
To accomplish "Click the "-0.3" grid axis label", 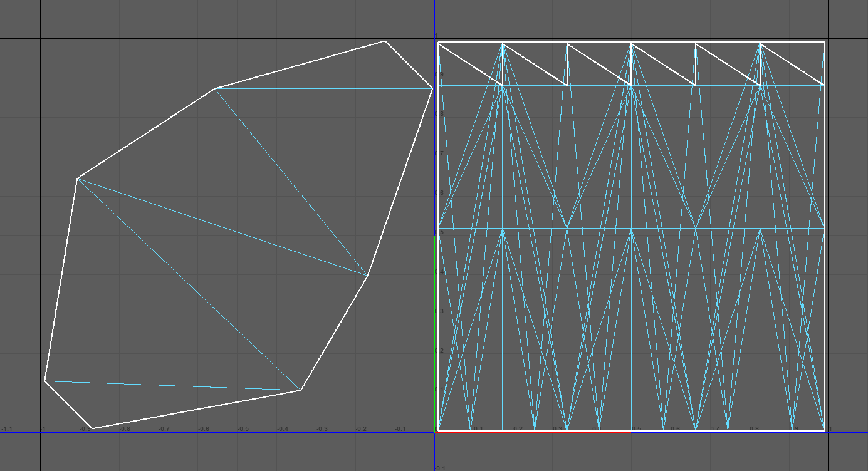I will pos(322,429).
